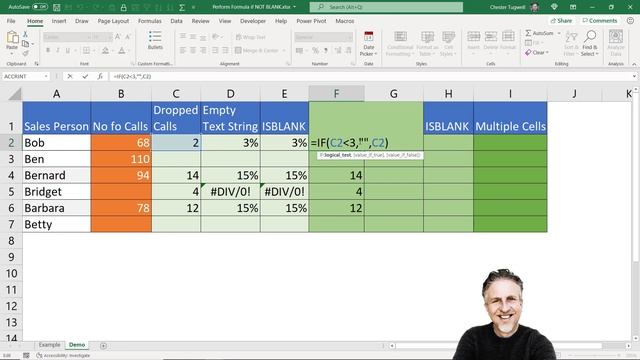
Task: Click the Align Left icon
Action: pyautogui.click(x=182, y=51)
